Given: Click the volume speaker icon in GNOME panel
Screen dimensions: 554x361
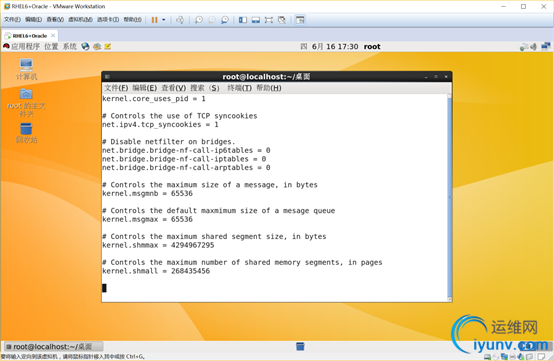Looking at the screenshot, I should [x=534, y=47].
